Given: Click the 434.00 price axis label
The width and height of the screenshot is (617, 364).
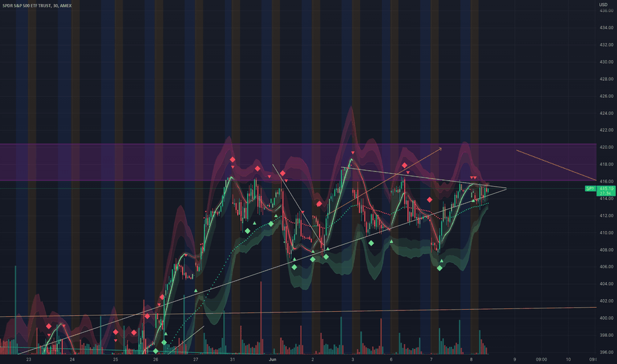Looking at the screenshot, I should 606,28.
